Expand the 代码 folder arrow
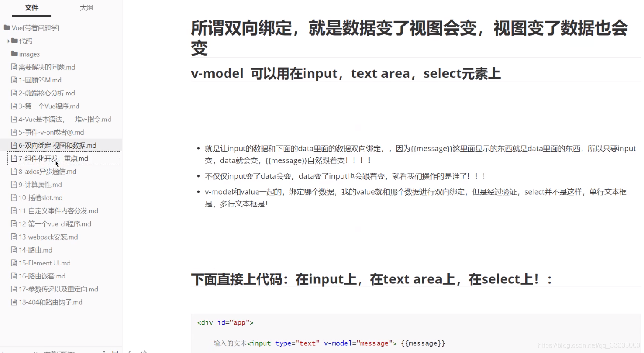Viewport: 644px width, 353px height. [8, 41]
